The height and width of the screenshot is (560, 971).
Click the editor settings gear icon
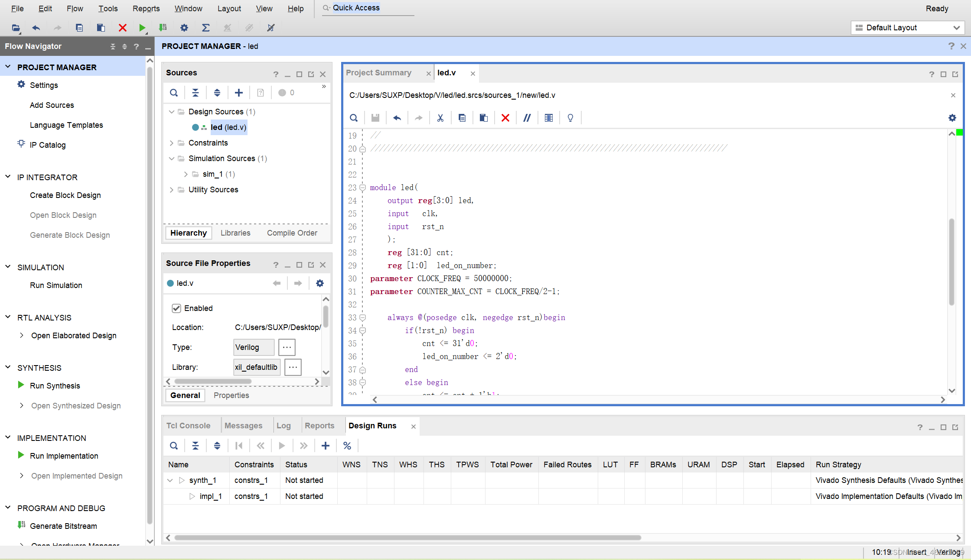click(x=952, y=118)
